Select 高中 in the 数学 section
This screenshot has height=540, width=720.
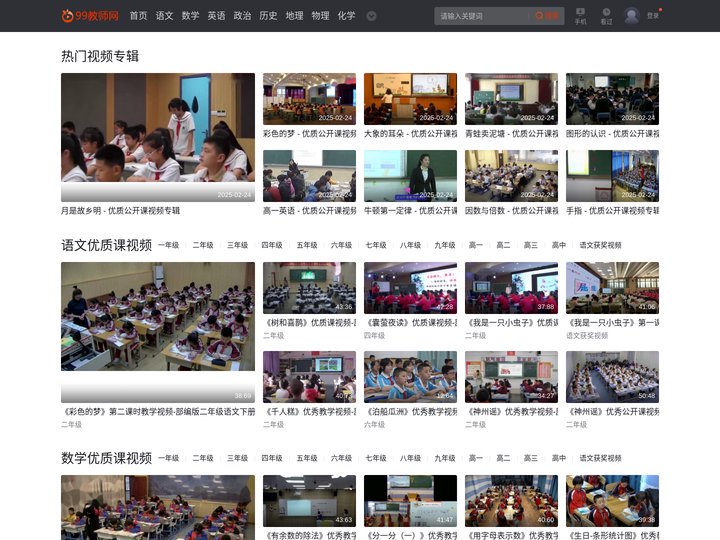click(x=559, y=458)
